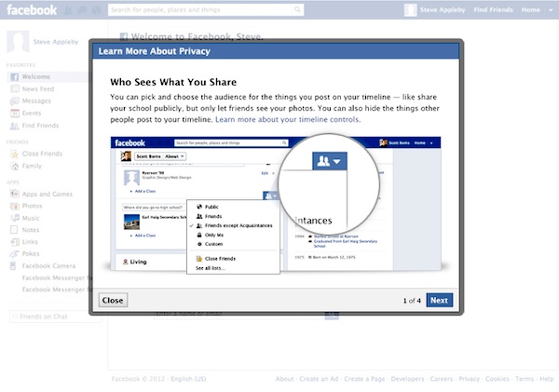Click the News Feed sidebar icon

(x=15, y=88)
